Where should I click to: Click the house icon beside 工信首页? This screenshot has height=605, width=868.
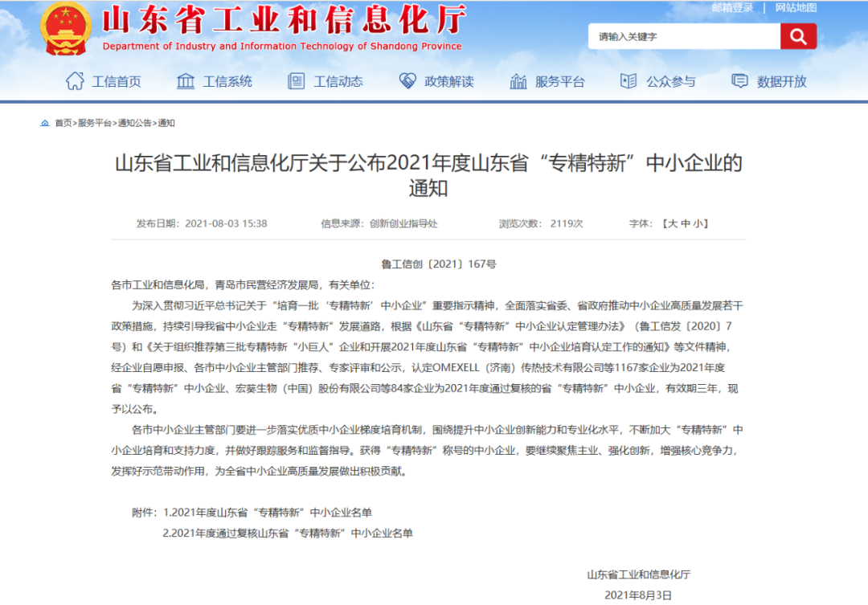point(75,81)
